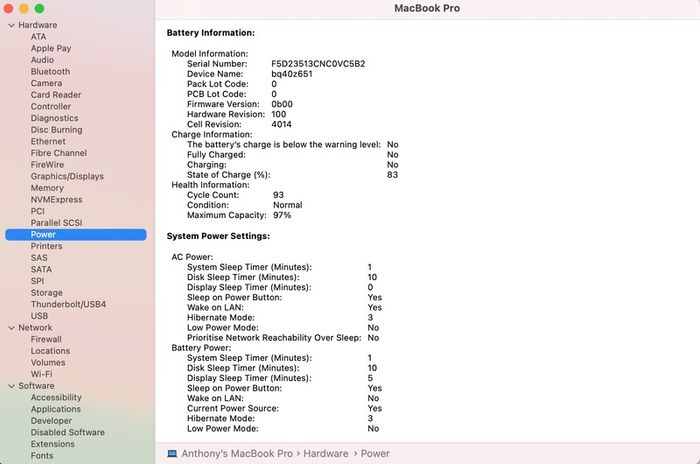Open the Camera hardware entry
The width and height of the screenshot is (700, 464).
[x=46, y=83]
